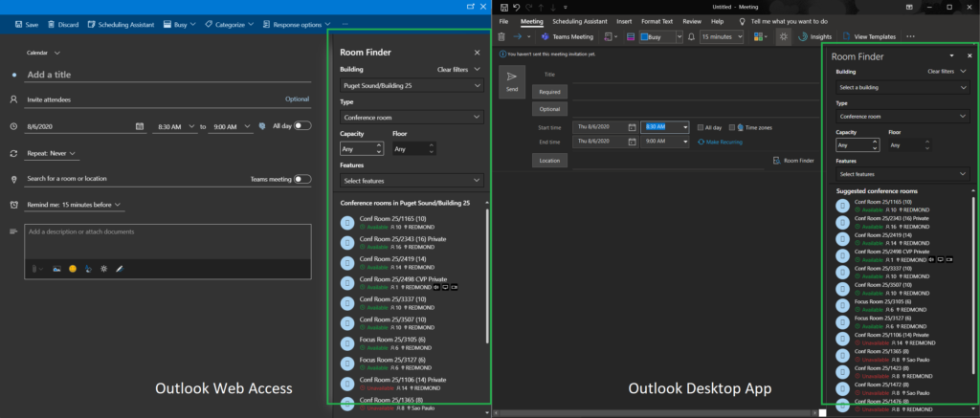Open the 15 minutes reminder dropdown
This screenshot has height=418, width=980.
point(722,37)
